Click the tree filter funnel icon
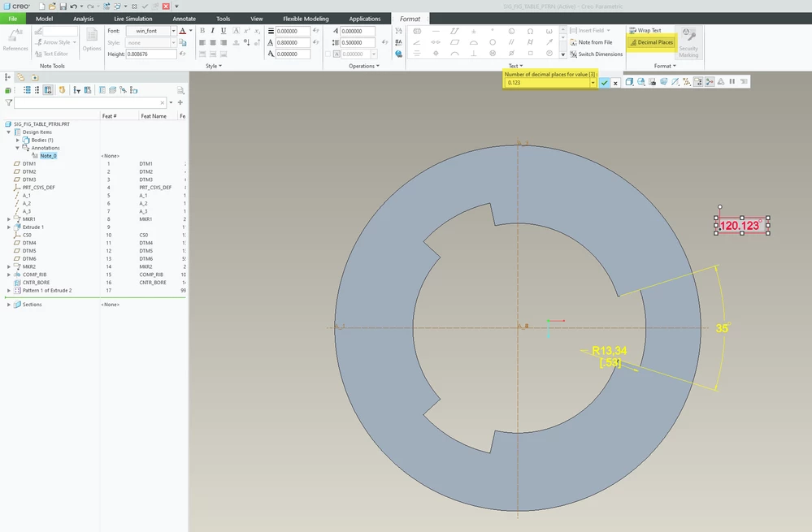The width and height of the screenshot is (812, 532). coord(8,102)
